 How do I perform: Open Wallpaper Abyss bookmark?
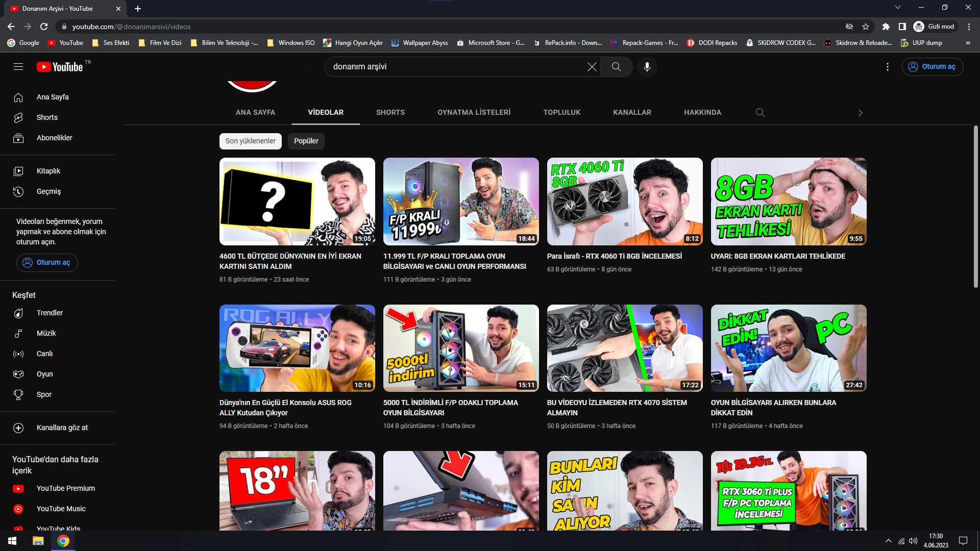(420, 43)
